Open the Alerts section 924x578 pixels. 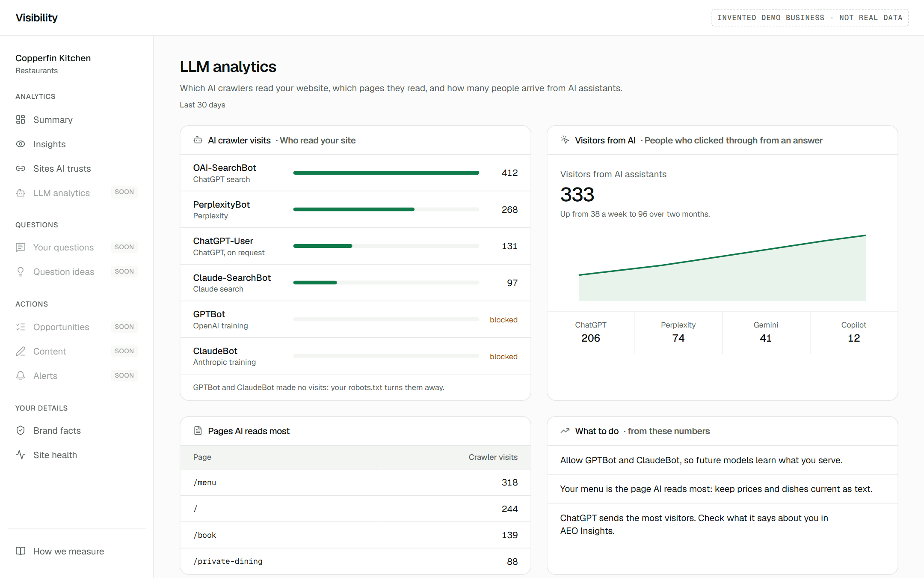[77, 375]
